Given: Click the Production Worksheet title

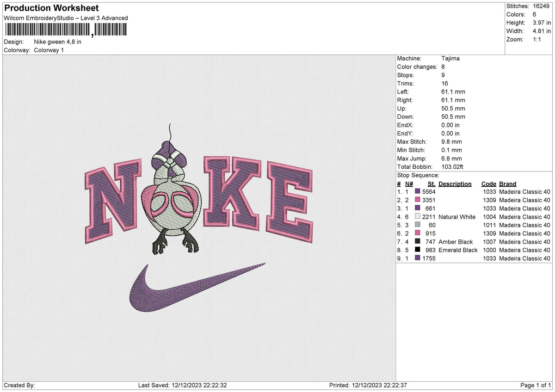Looking at the screenshot, I should click(x=51, y=8).
